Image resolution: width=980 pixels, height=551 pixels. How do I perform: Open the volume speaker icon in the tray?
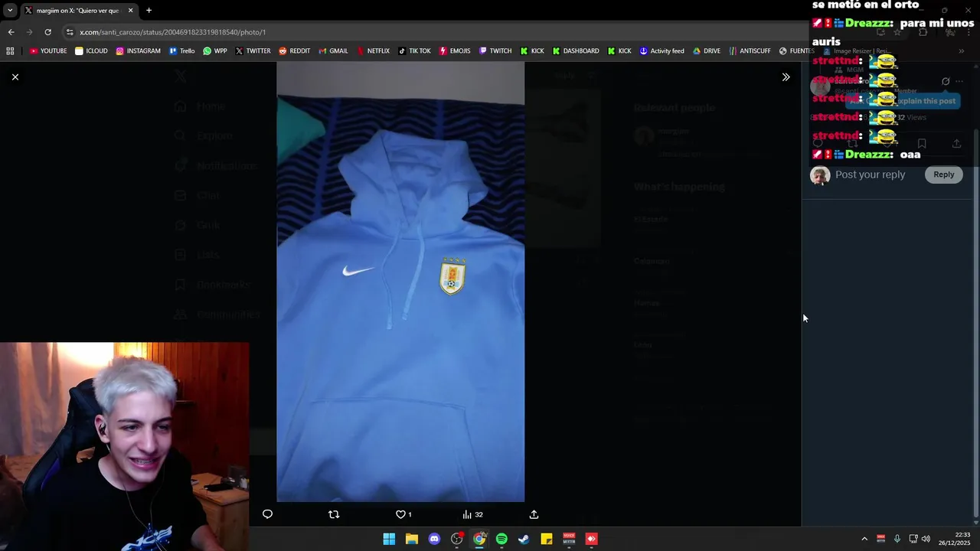926,539
